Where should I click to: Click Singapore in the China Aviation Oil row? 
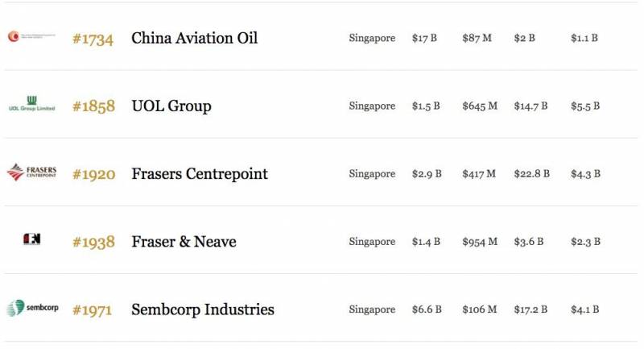coord(372,38)
